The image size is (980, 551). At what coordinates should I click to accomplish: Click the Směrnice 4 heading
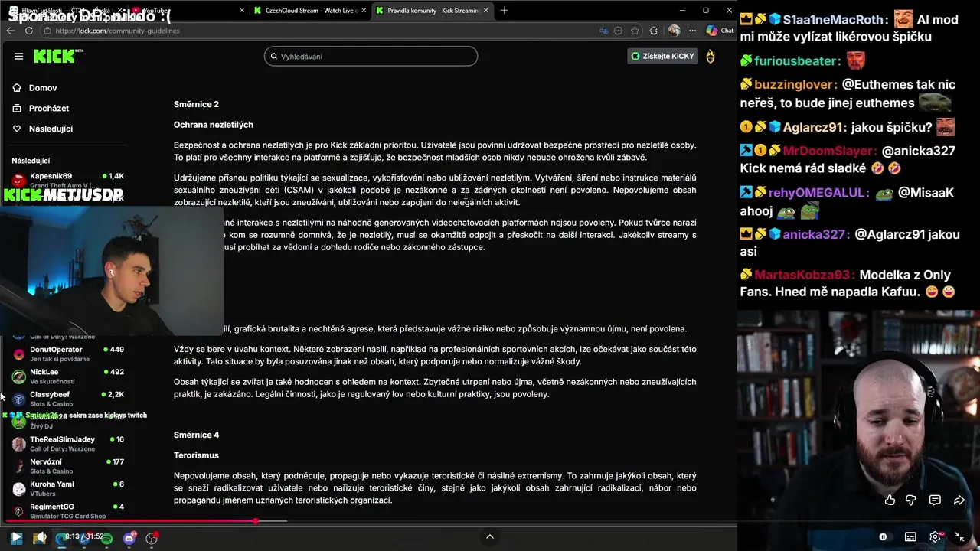196,435
